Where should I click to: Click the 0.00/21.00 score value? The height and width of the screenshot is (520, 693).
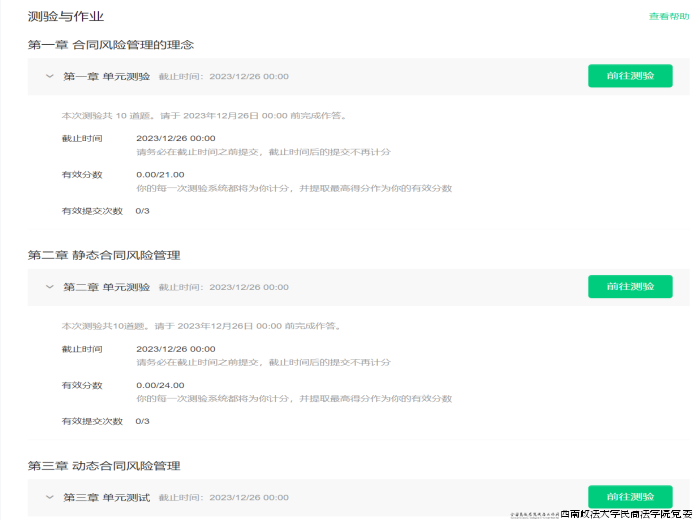click(160, 175)
